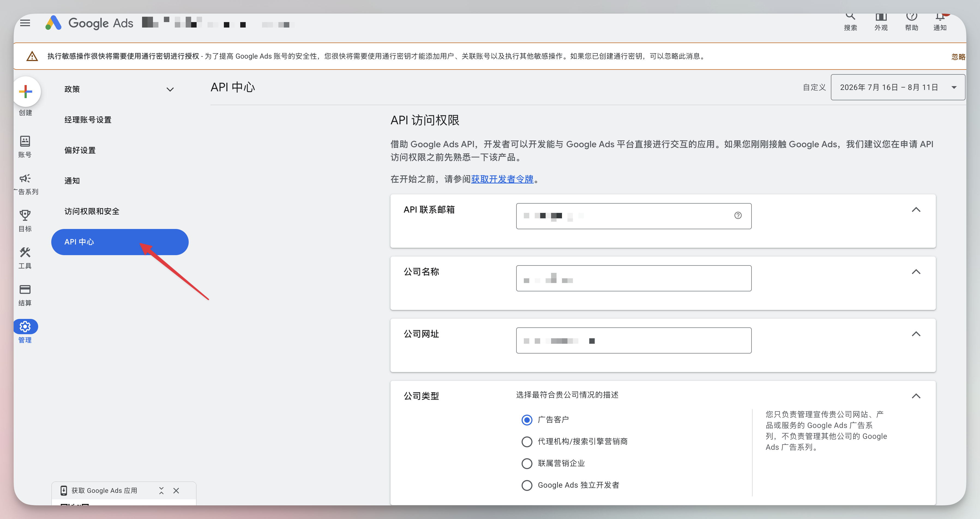980x519 pixels.
Task: Click into the 公司网址 input field
Action: [x=633, y=340]
